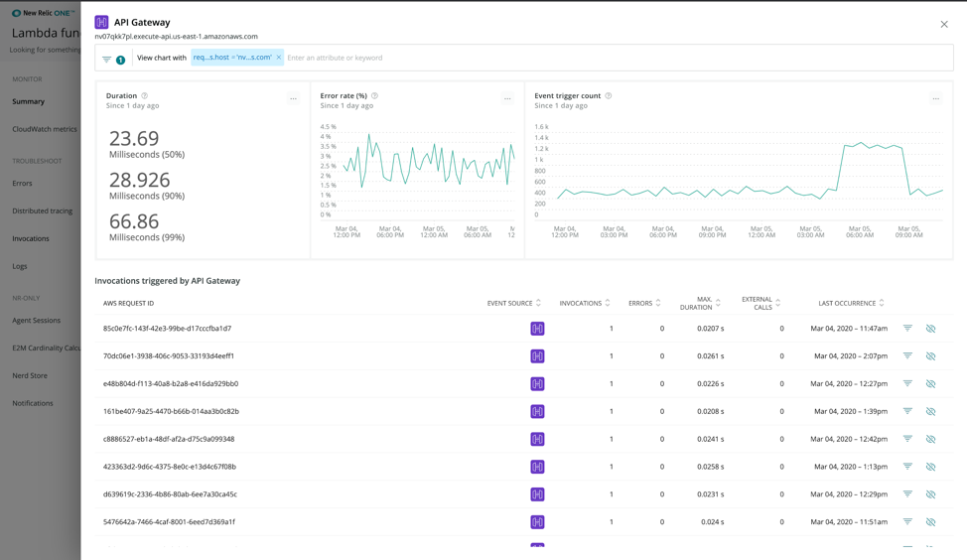Open the Error rate help icon
The width and height of the screenshot is (967, 560).
point(374,95)
